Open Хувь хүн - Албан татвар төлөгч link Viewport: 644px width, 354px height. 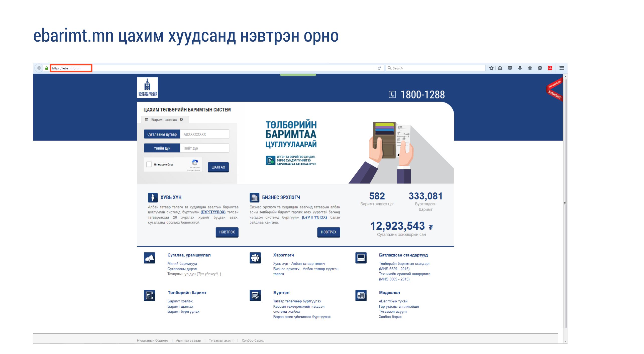[299, 264]
